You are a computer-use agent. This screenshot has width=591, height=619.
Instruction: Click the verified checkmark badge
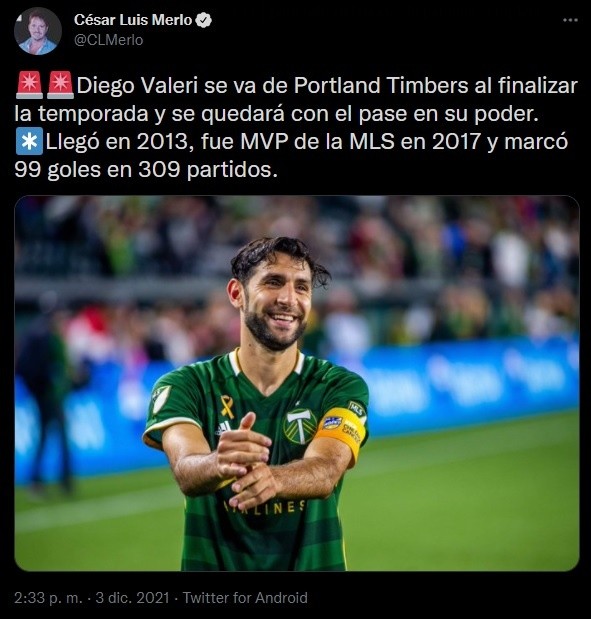(203, 20)
